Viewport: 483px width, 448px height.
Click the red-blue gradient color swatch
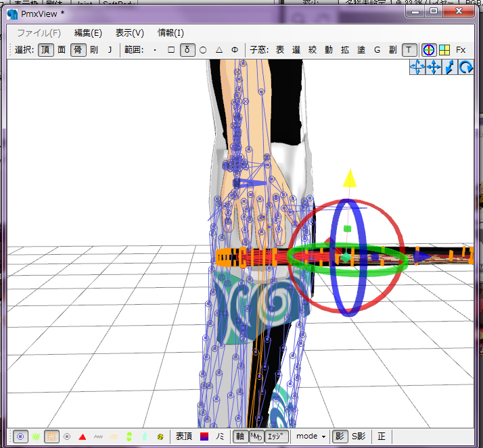(x=204, y=437)
